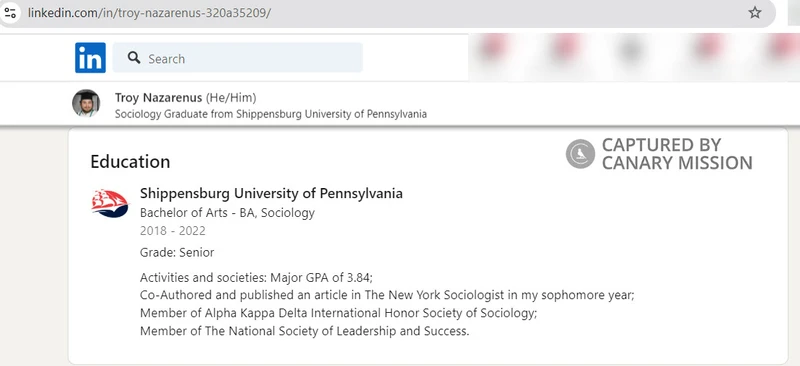Image resolution: width=800 pixels, height=366 pixels.
Task: Click the Education section heading
Action: coord(130,162)
